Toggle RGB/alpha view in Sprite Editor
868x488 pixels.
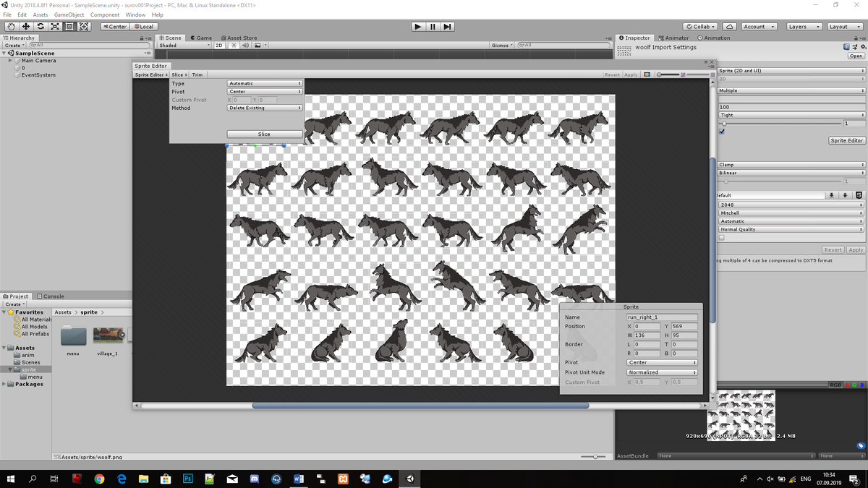point(647,74)
